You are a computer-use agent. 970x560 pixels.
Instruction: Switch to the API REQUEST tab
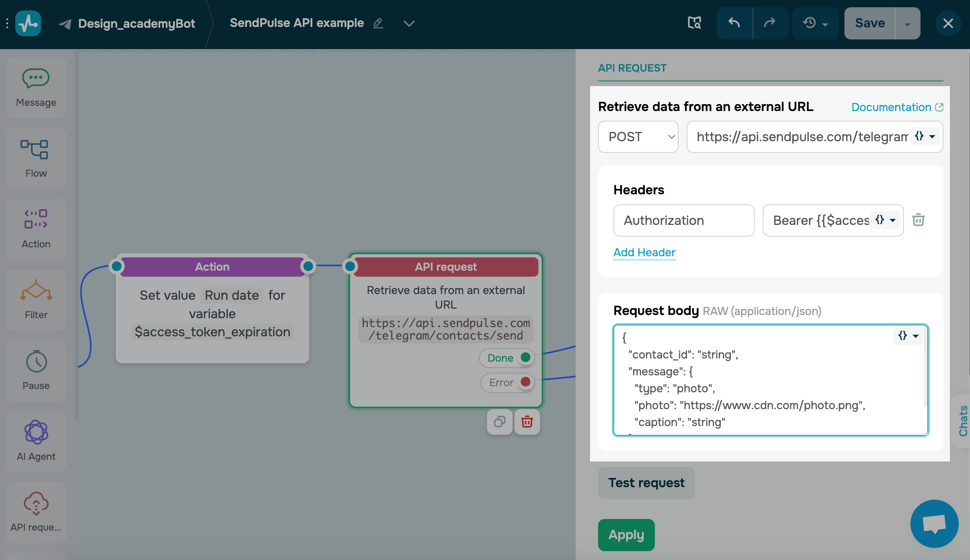click(x=632, y=68)
